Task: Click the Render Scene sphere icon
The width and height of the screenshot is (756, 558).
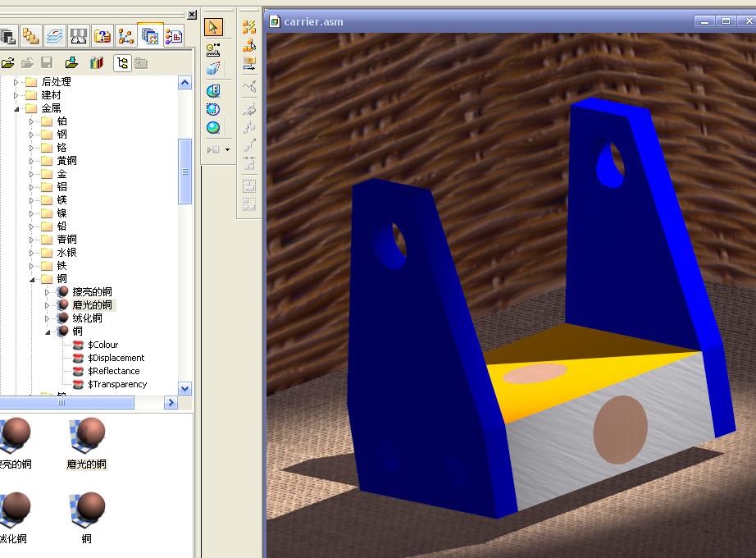Action: pyautogui.click(x=213, y=127)
